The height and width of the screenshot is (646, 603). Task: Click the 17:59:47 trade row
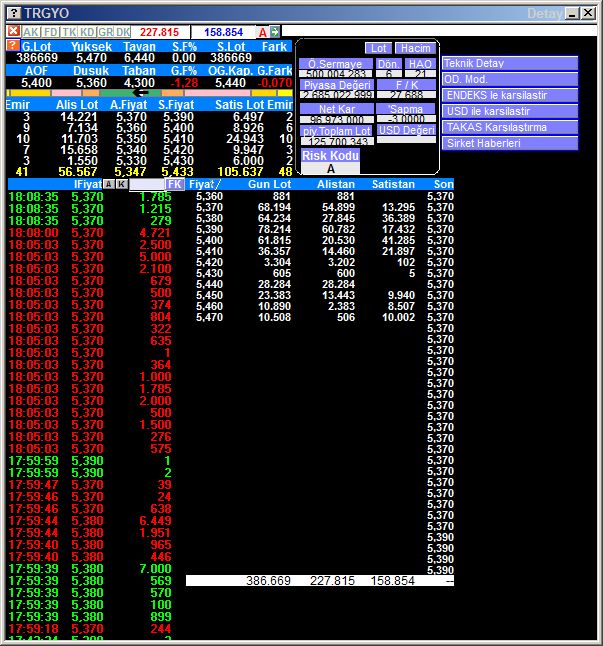(90, 485)
